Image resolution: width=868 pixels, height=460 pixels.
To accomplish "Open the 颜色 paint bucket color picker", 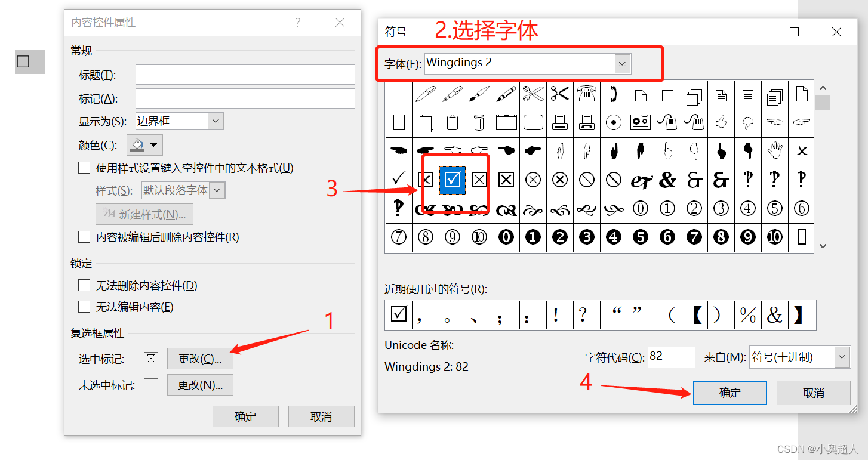I will point(144,145).
